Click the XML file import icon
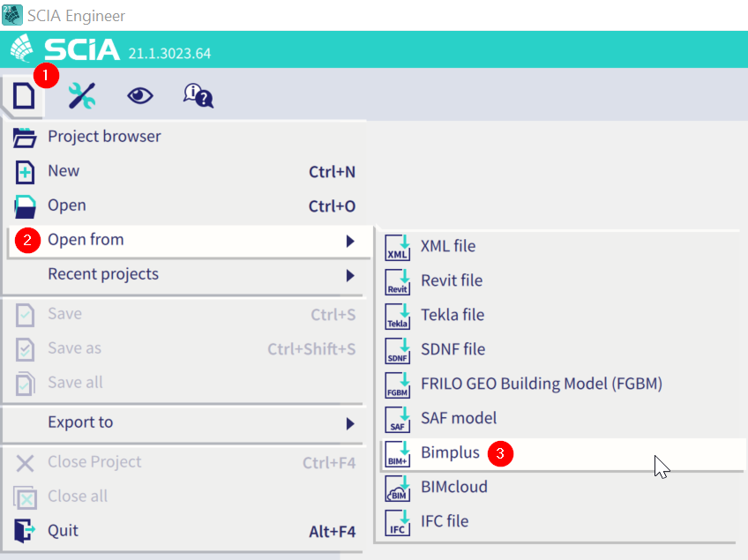Viewport: 748px width, 560px height. (x=399, y=247)
